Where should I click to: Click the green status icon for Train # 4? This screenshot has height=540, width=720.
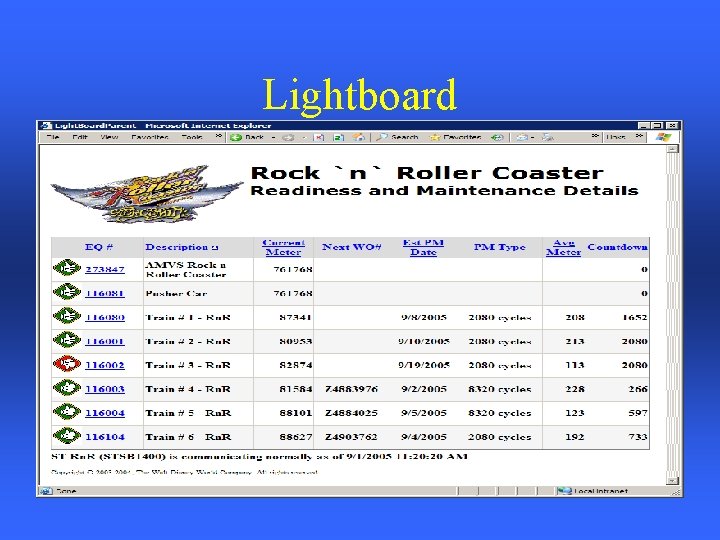tap(67, 388)
